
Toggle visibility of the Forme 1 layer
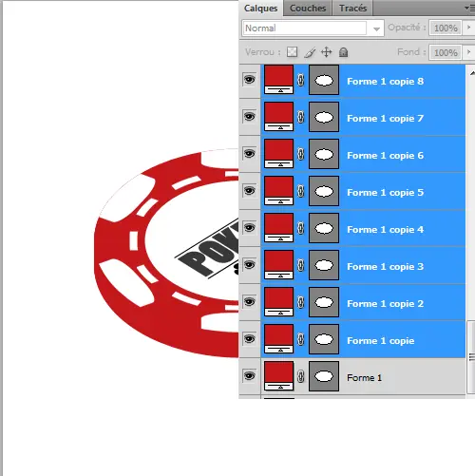249,375
